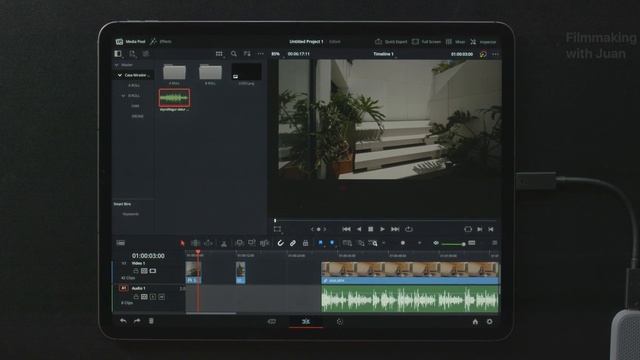Toggle linked selection chain icon
This screenshot has height=360, width=640.
[293, 243]
